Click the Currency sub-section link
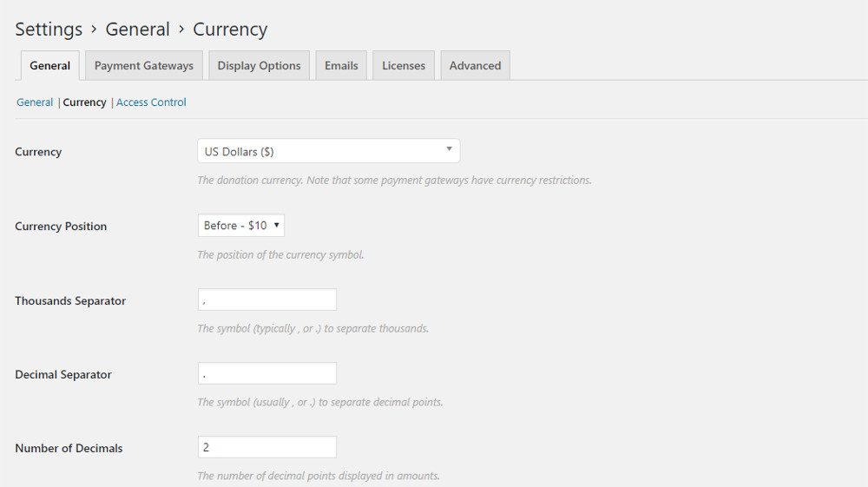This screenshot has height=487, width=868. click(x=85, y=102)
